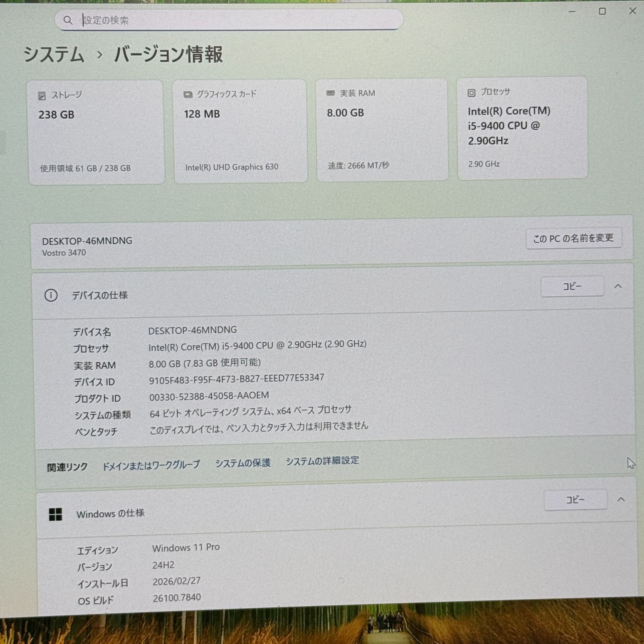Screen dimensions: 644x644
Task: Click the installed RAM icon
Action: pyautogui.click(x=330, y=93)
